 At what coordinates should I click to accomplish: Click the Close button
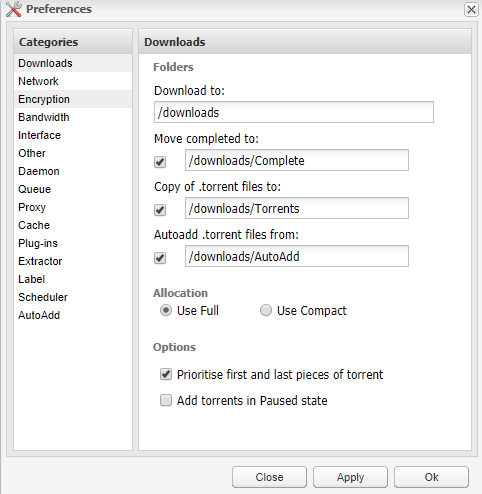tap(269, 477)
